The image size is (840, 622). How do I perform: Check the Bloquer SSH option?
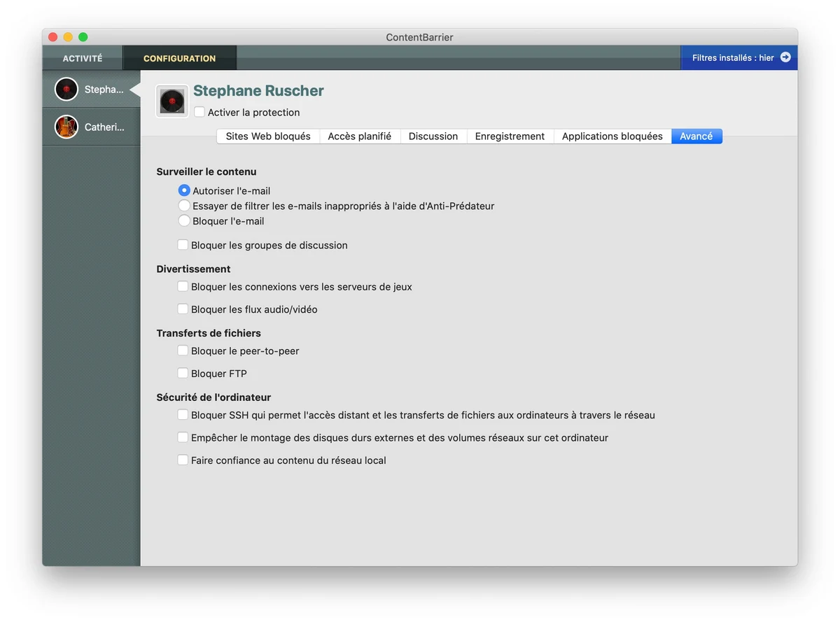tap(183, 415)
